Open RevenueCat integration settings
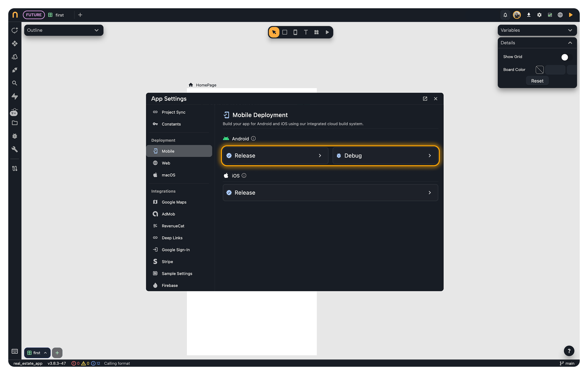This screenshot has width=588, height=375. click(179, 226)
